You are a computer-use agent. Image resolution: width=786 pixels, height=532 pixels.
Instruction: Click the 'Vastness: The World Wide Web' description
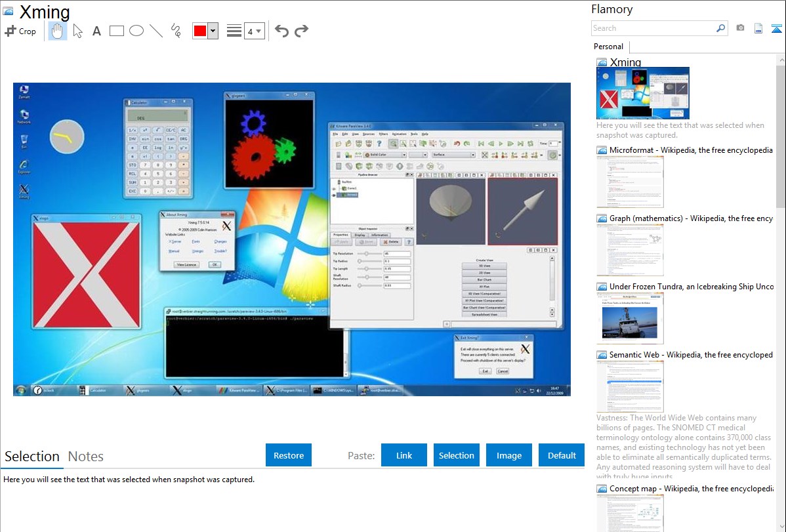(684, 447)
